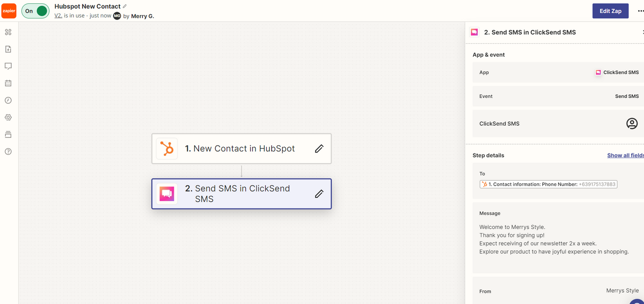
Task: Open the three-dot more options menu
Action: pyautogui.click(x=640, y=11)
